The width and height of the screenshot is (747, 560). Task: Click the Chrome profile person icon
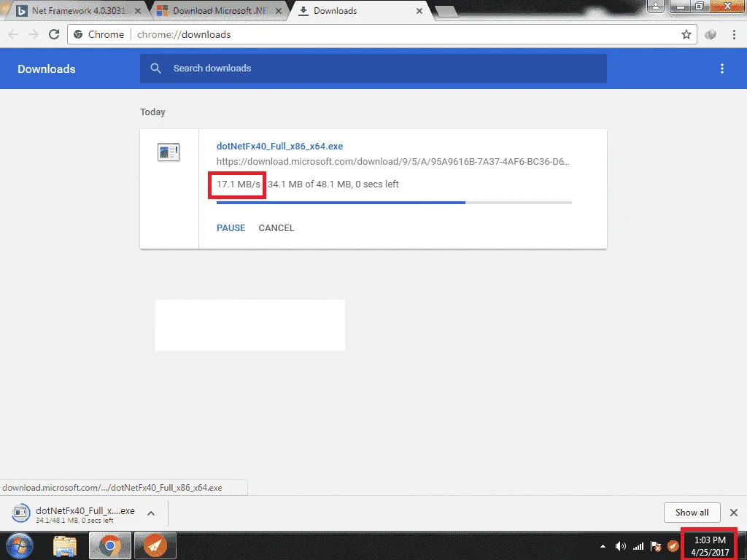tap(656, 7)
